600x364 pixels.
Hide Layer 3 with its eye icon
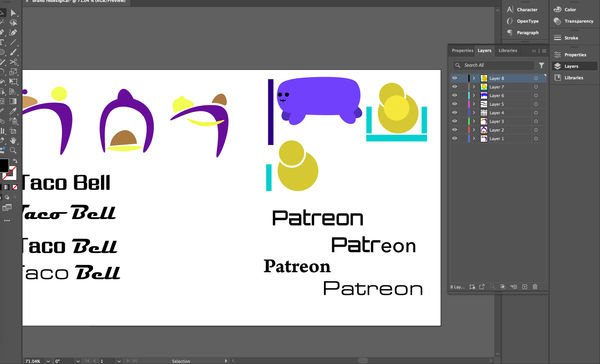coord(455,121)
